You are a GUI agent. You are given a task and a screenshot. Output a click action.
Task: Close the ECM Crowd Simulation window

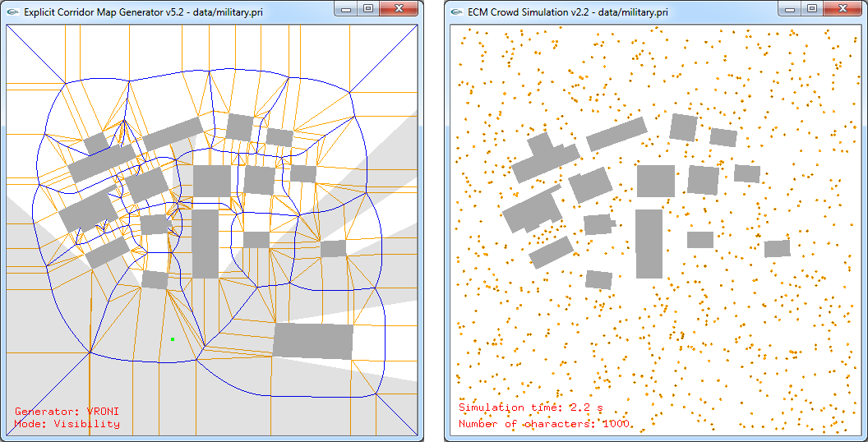842,7
